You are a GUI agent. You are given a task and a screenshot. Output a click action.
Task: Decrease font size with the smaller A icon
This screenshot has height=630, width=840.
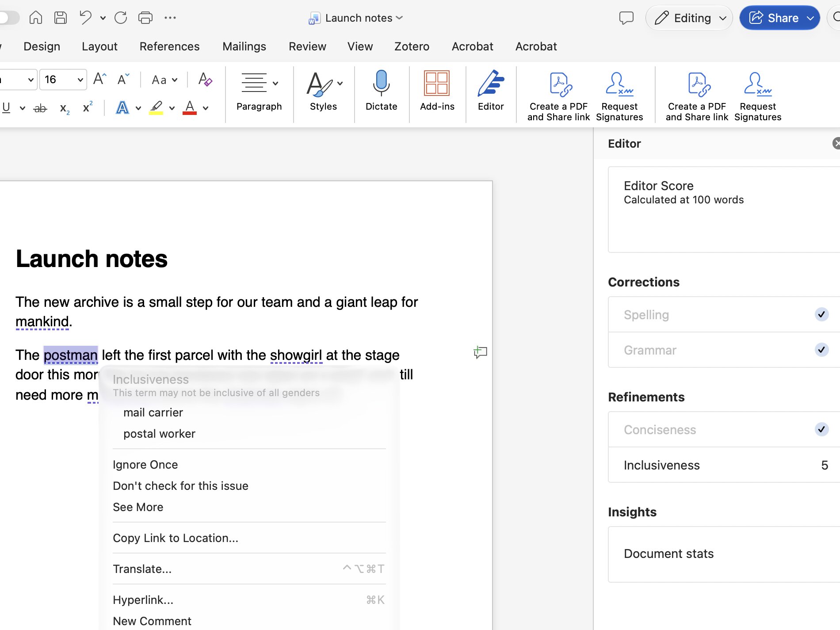(123, 79)
